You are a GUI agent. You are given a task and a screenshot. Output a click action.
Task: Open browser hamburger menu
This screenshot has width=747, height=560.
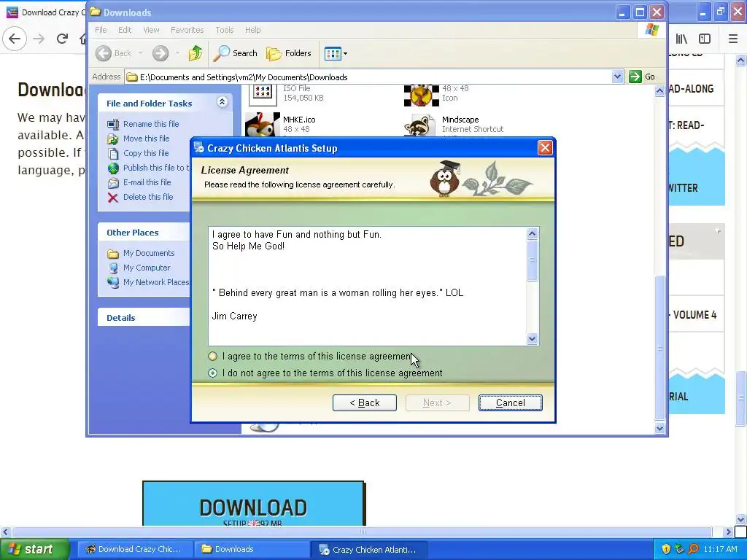click(733, 39)
